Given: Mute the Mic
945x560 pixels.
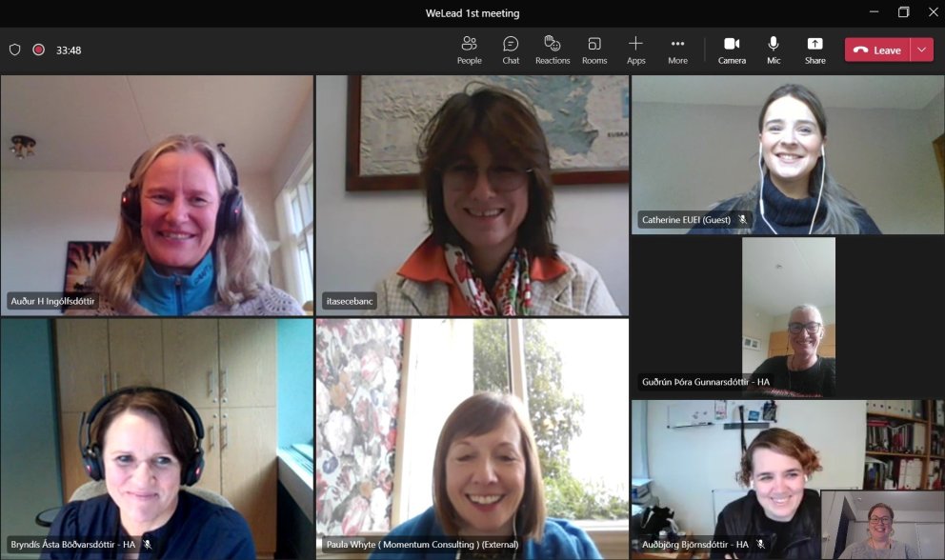Looking at the screenshot, I should pos(774,50).
